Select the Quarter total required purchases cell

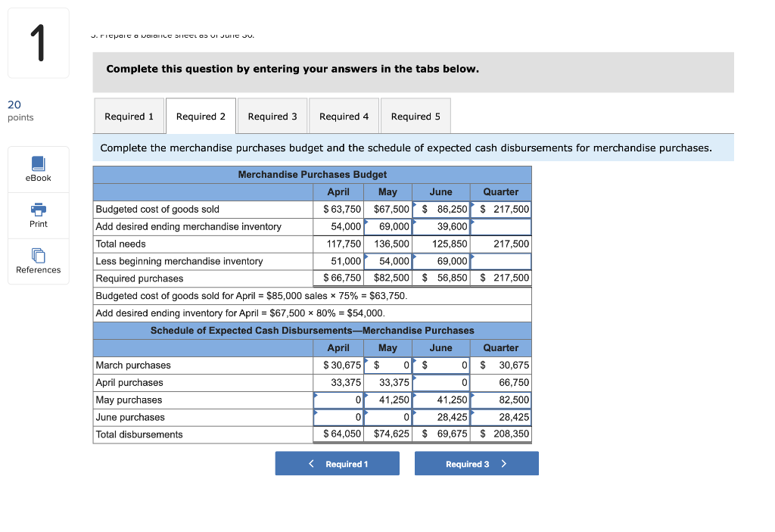click(501, 278)
